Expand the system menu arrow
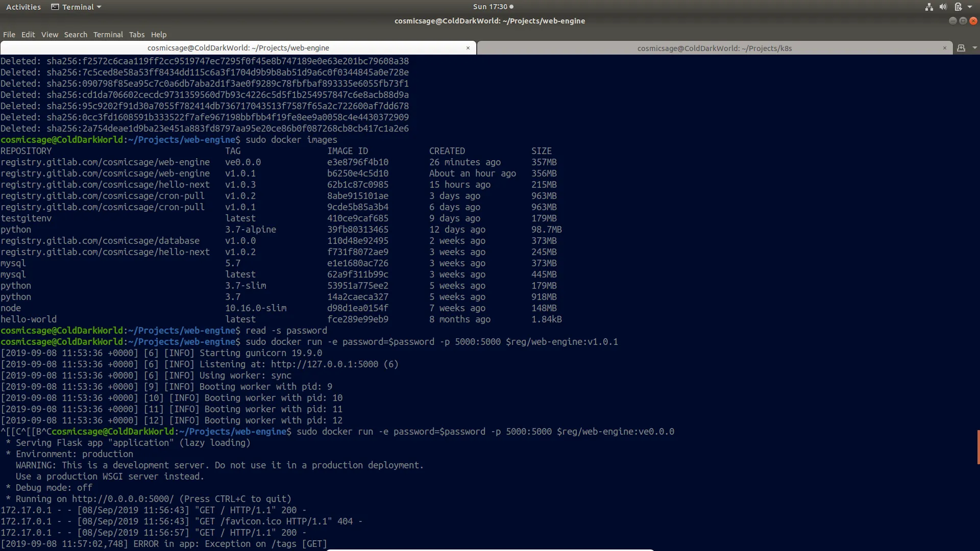Viewport: 980px width, 551px height. point(970,7)
